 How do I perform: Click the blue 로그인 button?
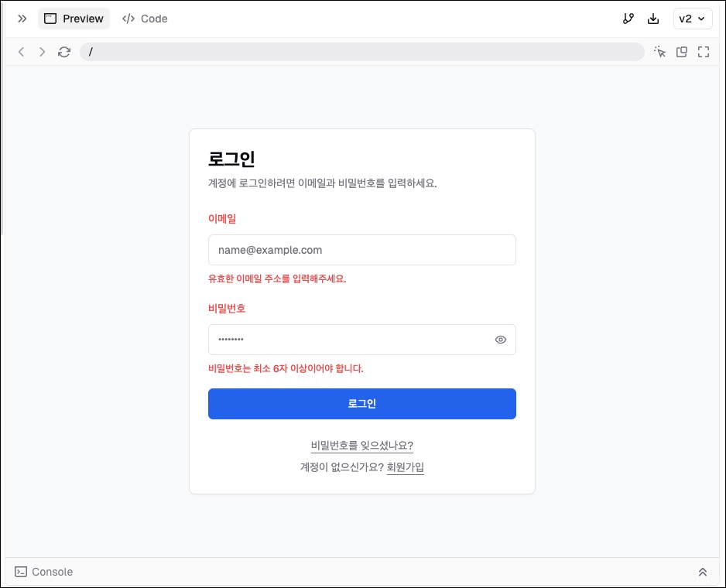[x=361, y=404]
